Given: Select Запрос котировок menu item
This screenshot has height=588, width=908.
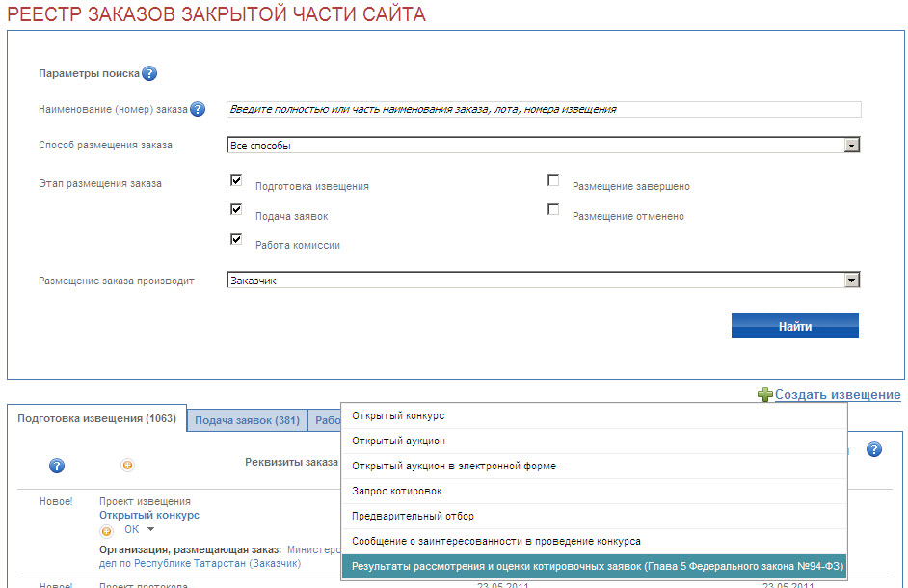Looking at the screenshot, I should tap(594, 491).
